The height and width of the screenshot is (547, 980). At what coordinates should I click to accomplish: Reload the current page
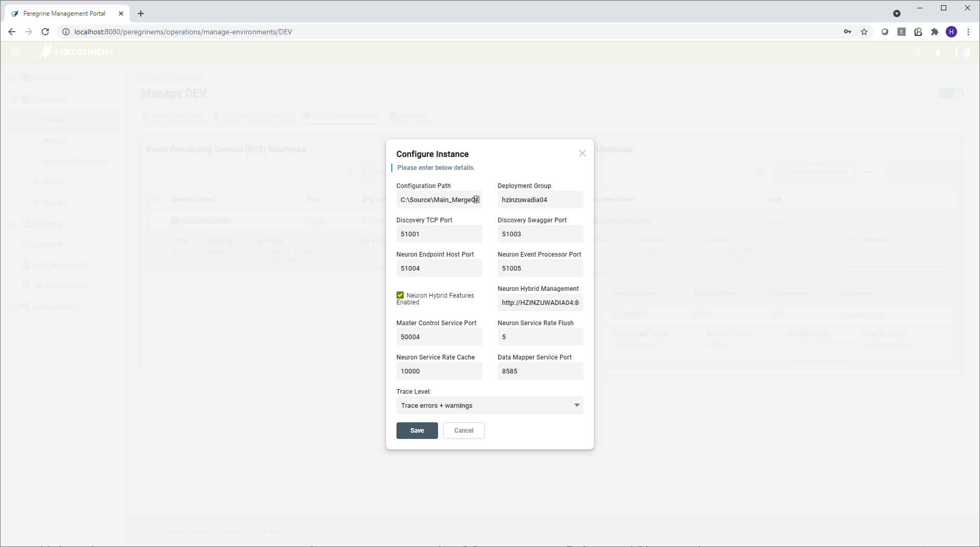45,32
